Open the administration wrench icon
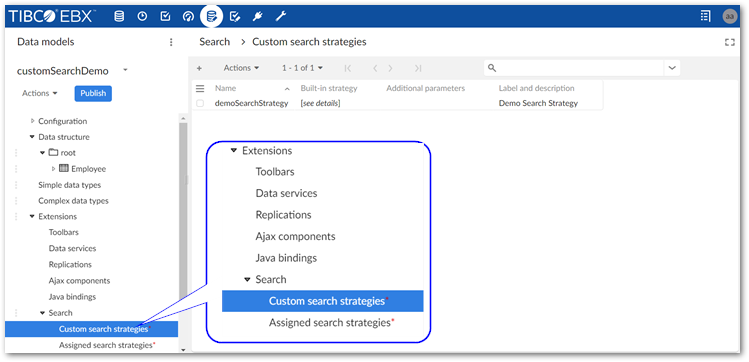The height and width of the screenshot is (362, 749). (281, 17)
